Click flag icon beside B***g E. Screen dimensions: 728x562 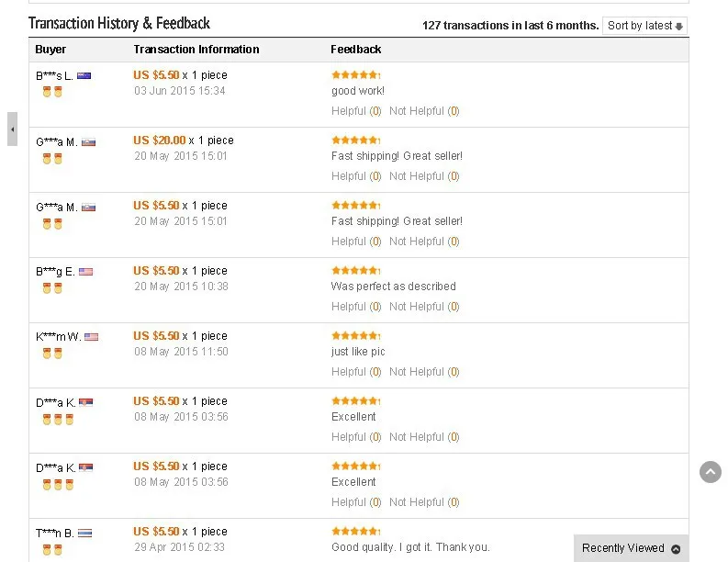[x=85, y=272]
